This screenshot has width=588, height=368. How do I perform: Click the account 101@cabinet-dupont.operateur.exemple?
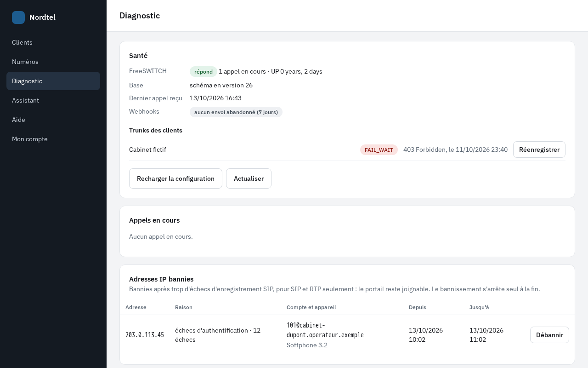pyautogui.click(x=325, y=330)
